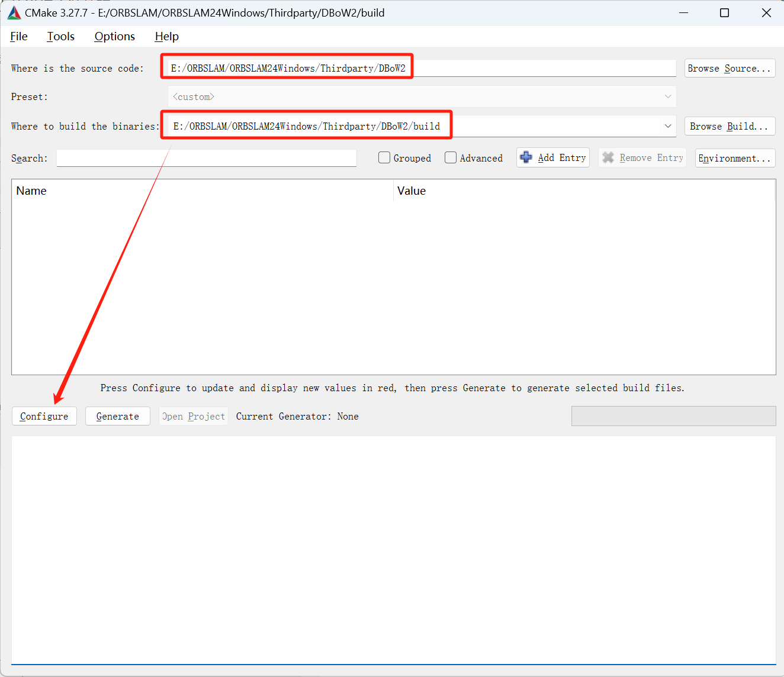Screen dimensions: 784x677
Task: Open the Preset dropdown
Action: (x=422, y=96)
